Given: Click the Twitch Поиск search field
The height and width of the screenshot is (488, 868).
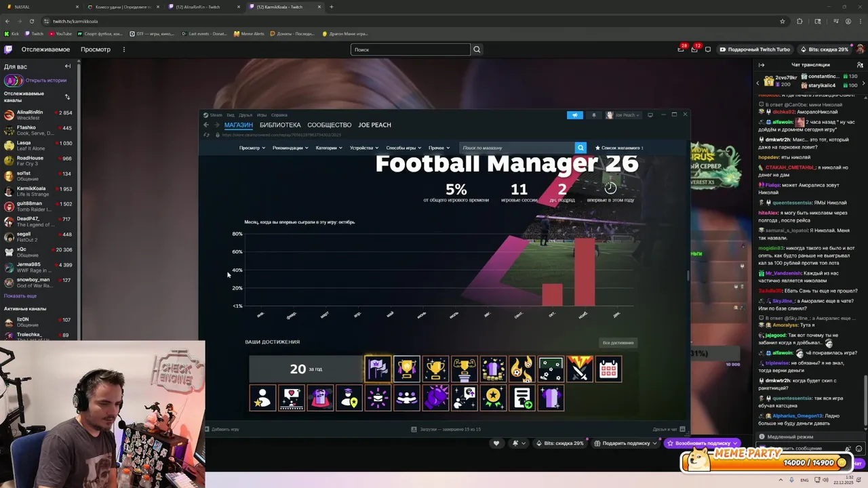Looking at the screenshot, I should pos(410,49).
